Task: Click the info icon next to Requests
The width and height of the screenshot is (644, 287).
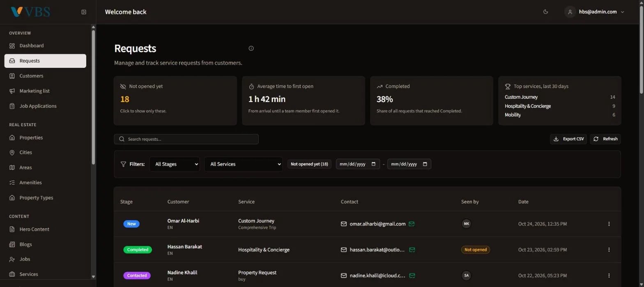Action: [251, 48]
